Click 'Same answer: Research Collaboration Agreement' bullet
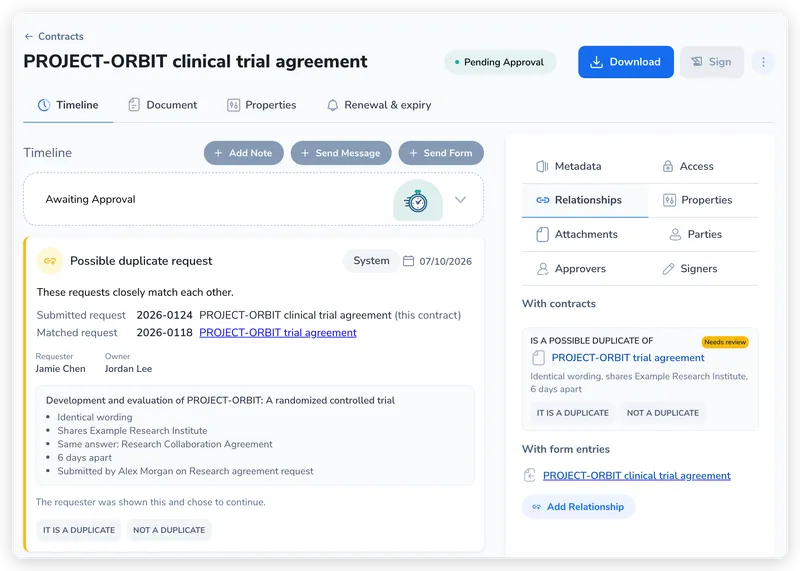The width and height of the screenshot is (800, 571). point(165,444)
